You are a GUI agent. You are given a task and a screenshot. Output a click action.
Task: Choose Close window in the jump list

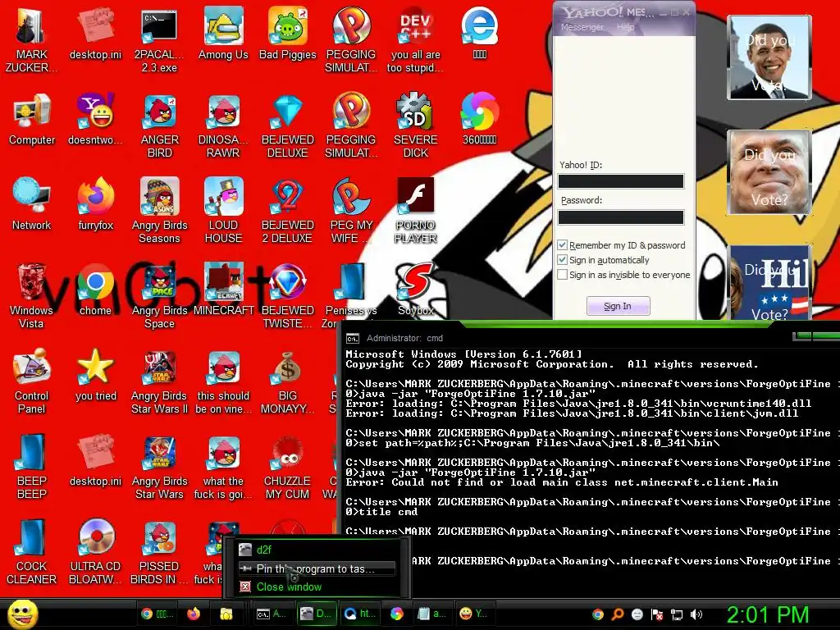pos(317,587)
